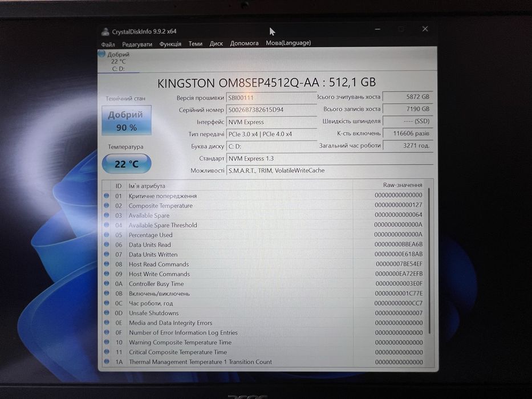Image resolution: width=532 pixels, height=399 pixels.
Task: Select the Available Spare Threshold attribute name
Action: click(163, 225)
